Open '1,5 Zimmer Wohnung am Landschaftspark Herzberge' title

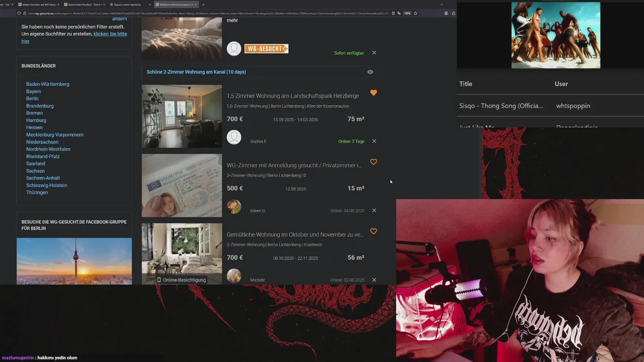293,96
